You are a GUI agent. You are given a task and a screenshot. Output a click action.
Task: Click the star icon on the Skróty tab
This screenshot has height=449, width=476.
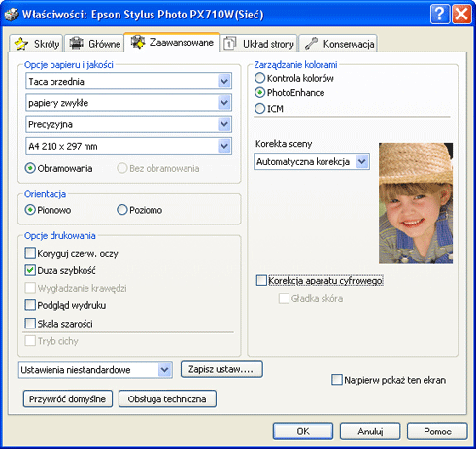(x=21, y=44)
